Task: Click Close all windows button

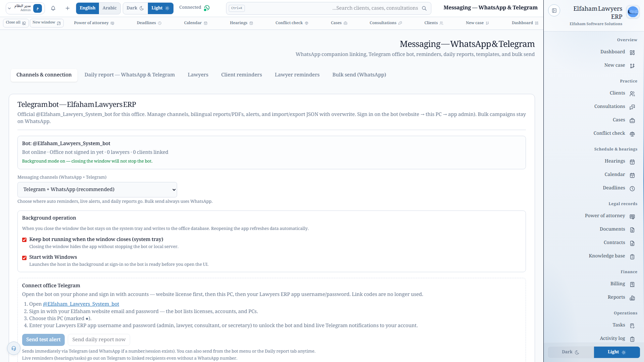Action: click(16, 23)
